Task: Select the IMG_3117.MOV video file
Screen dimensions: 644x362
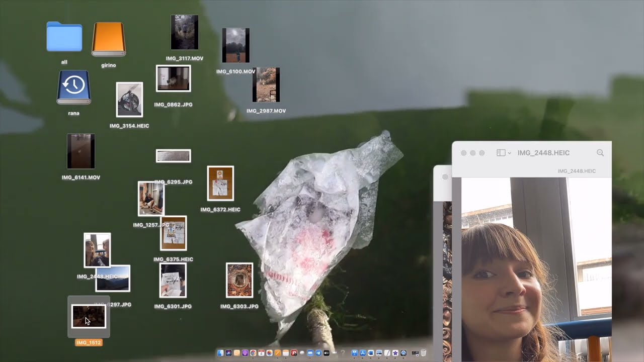Action: [184, 32]
